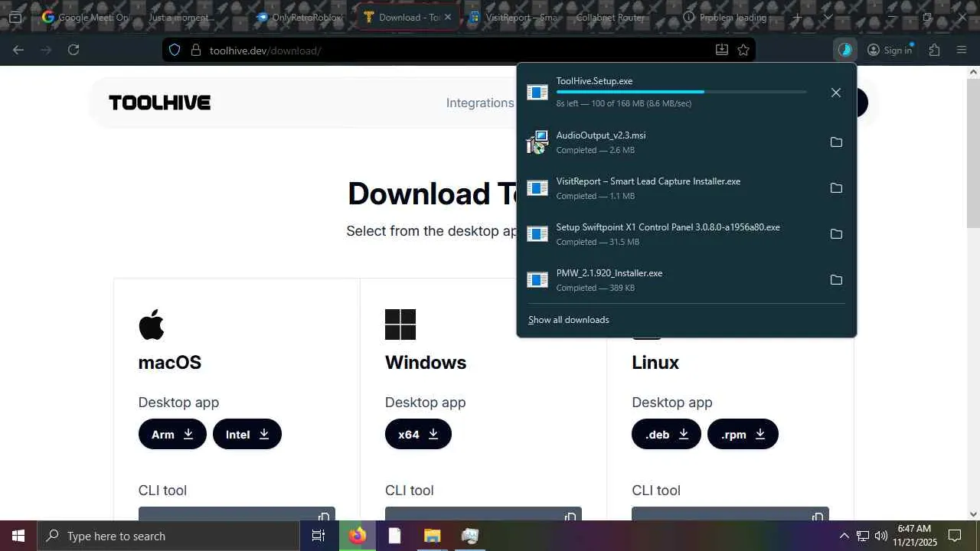The height and width of the screenshot is (551, 980).
Task: Open the Firefox View button at tab bar start
Action: 15,17
